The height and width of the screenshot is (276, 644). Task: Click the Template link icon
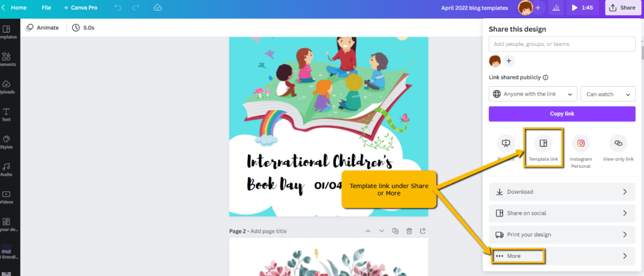pyautogui.click(x=543, y=143)
